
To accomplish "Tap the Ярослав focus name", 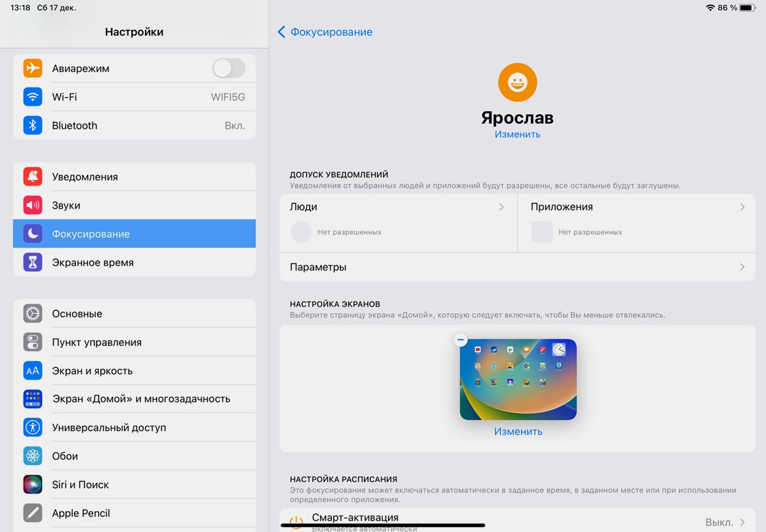I will [x=518, y=118].
